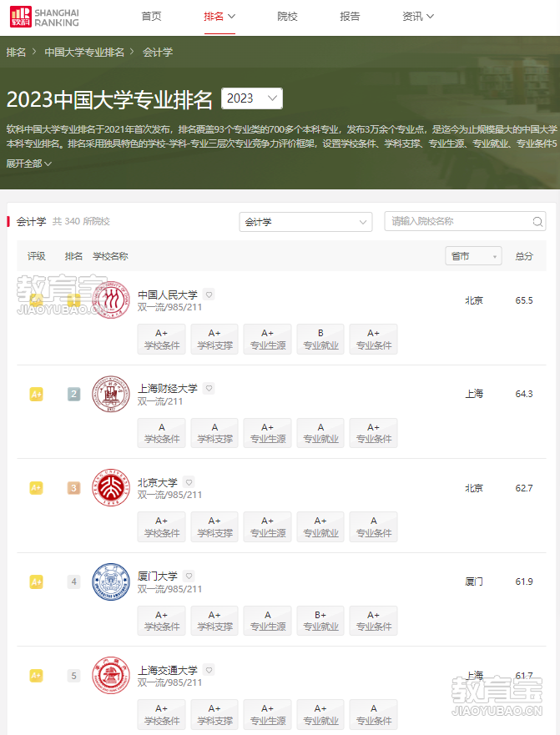Image resolution: width=560 pixels, height=735 pixels.
Task: Open 上海交通大学 school link
Action: tap(168, 670)
